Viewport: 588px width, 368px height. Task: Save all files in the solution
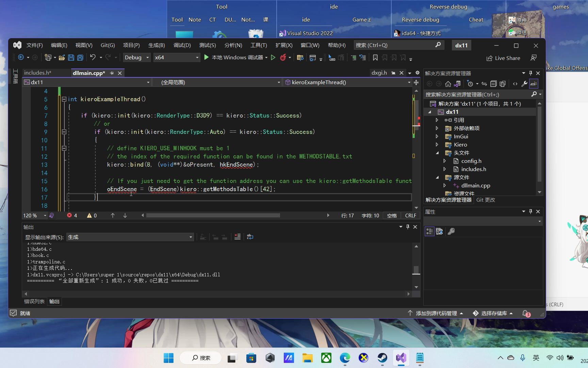(x=80, y=58)
